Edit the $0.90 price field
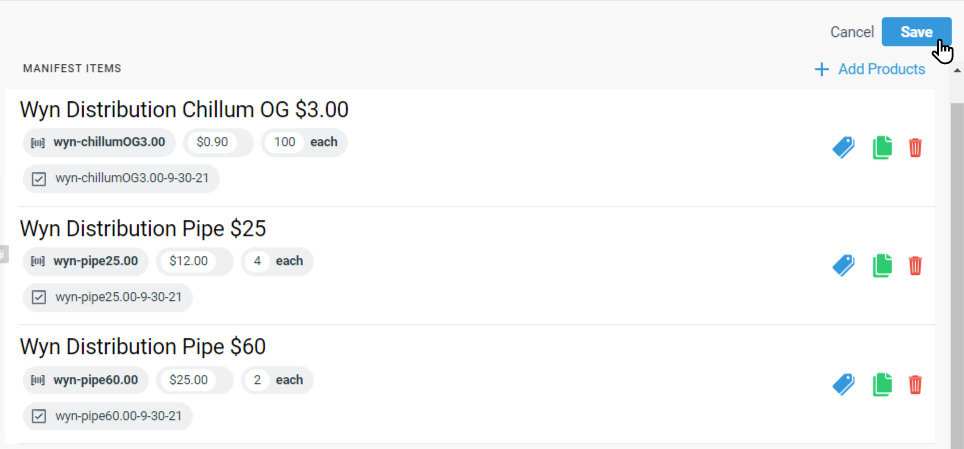 click(x=213, y=142)
